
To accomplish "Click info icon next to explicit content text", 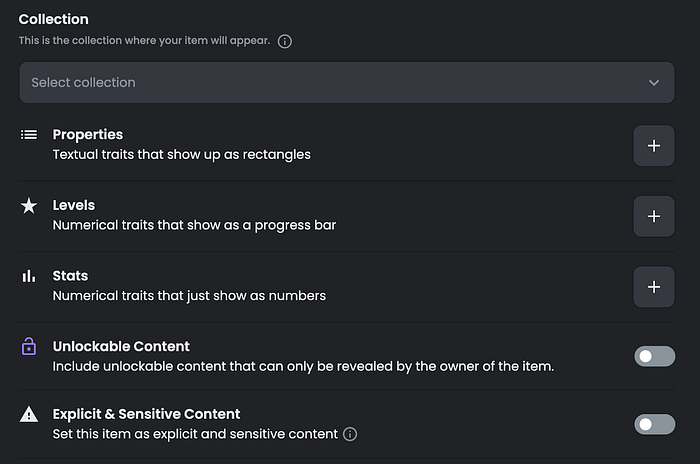I will (x=350, y=434).
